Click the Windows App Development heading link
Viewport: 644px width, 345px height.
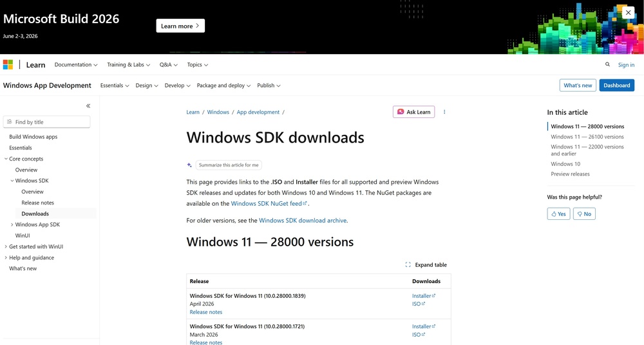click(x=47, y=85)
